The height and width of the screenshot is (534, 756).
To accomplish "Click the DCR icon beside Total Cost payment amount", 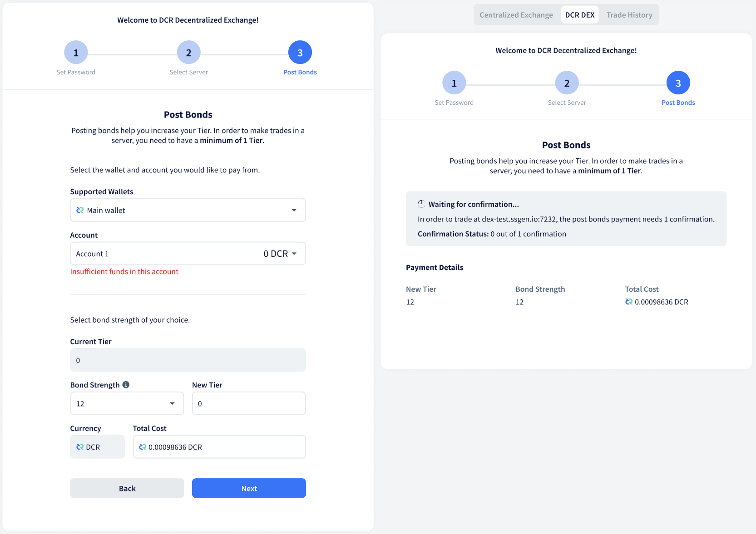I will tap(629, 302).
